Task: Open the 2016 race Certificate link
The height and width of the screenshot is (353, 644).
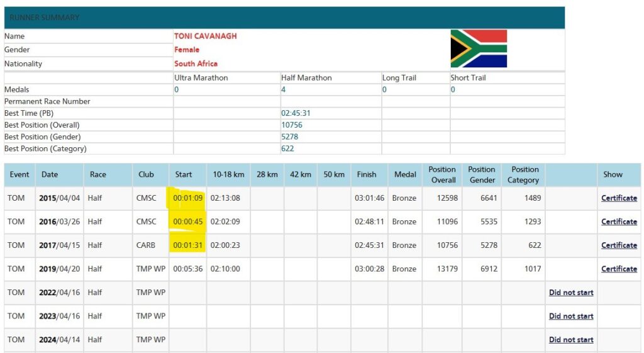Action: [619, 221]
